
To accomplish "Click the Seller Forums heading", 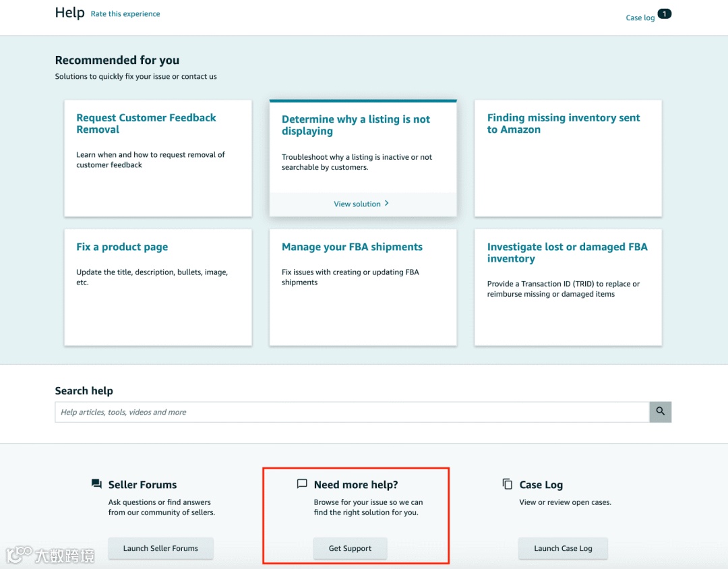I will point(142,485).
